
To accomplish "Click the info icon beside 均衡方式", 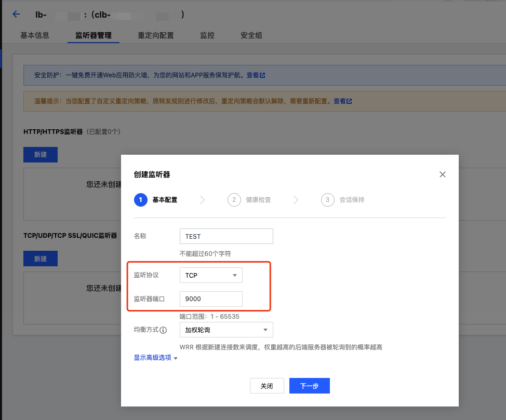I will 163,330.
